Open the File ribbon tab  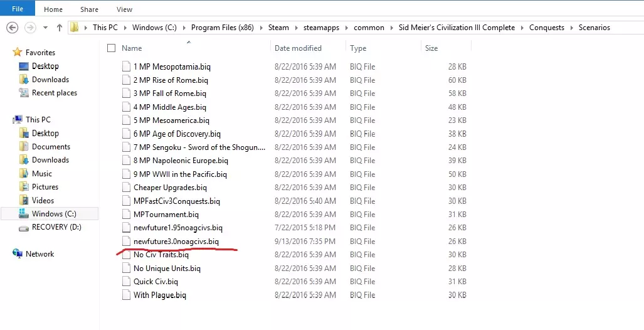18,9
